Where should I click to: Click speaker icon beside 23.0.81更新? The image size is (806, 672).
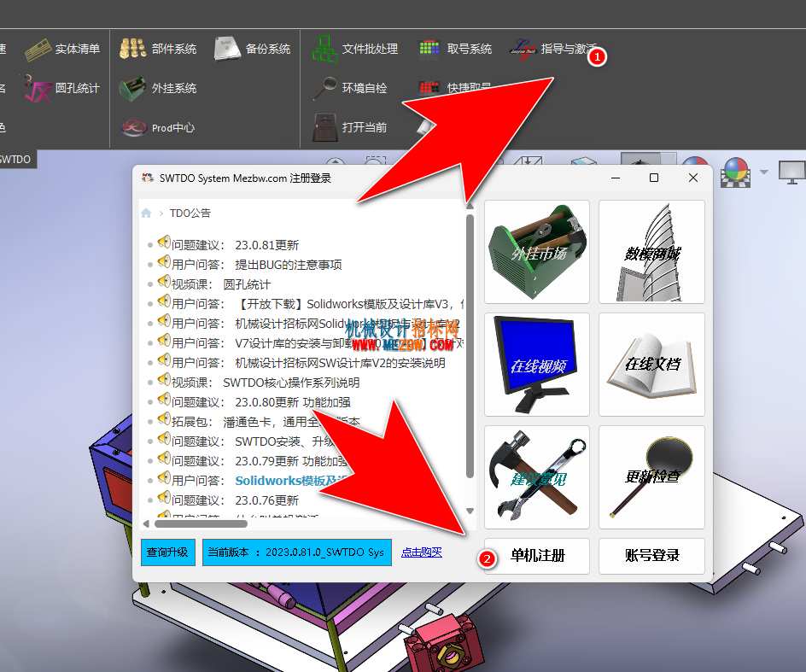pos(164,242)
